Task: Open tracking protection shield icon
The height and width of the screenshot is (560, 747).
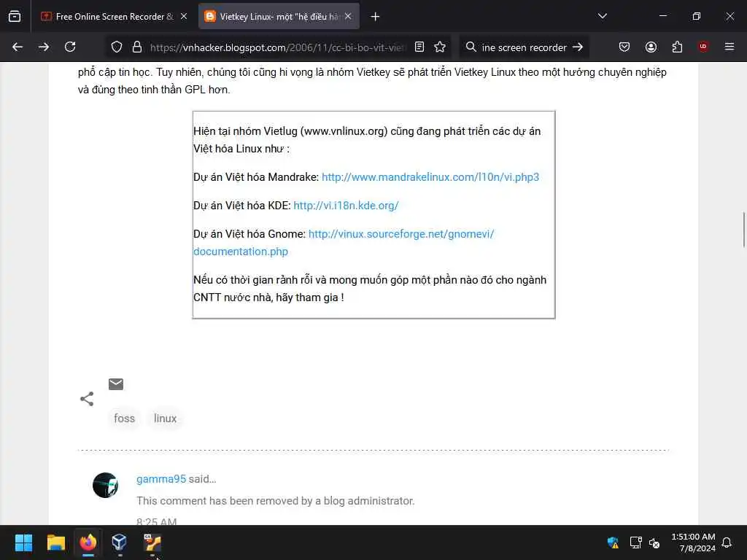Action: [x=117, y=47]
